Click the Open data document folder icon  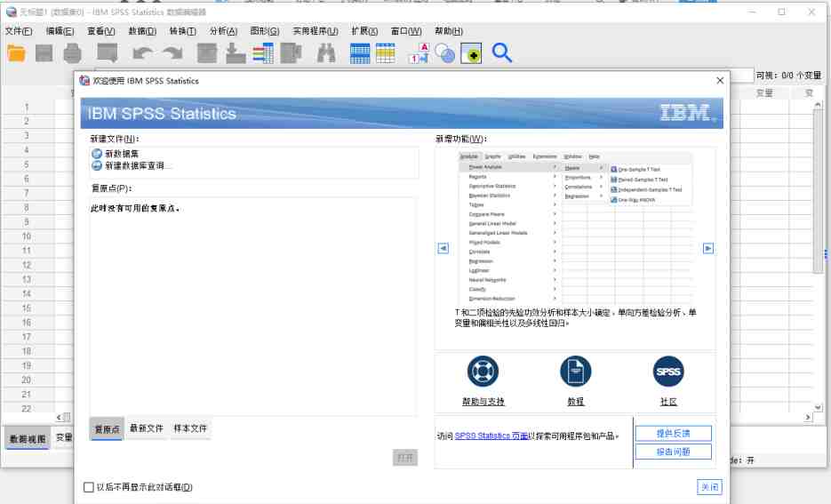pyautogui.click(x=16, y=53)
